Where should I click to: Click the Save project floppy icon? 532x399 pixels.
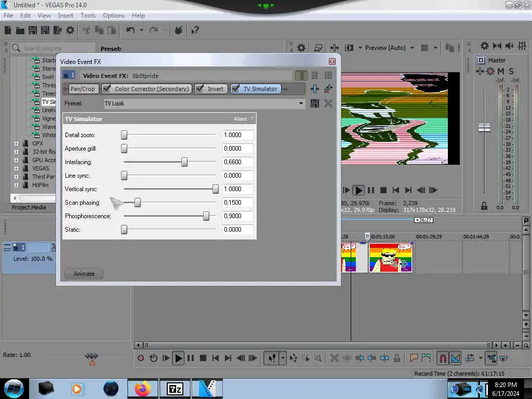coord(33,31)
